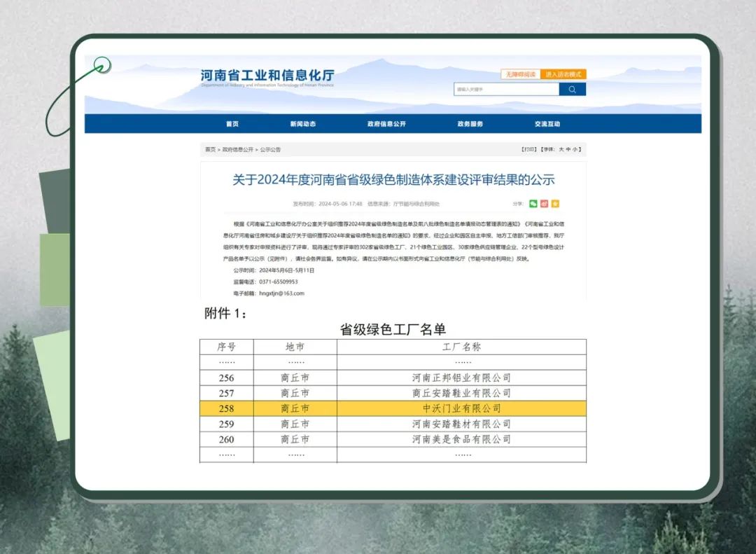This screenshot has height=554, width=756.
Task: Click the factory name 河南安踏鞋材有限公司
Action: coord(461,424)
